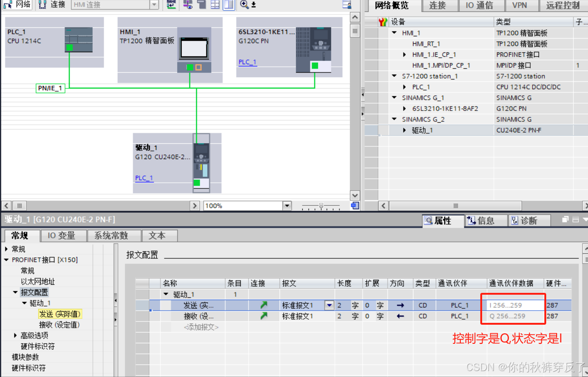Image resolution: width=588 pixels, height=377 pixels.
Task: Select the 驱动_1 G120 CU240E-2 device image
Action: [201, 163]
